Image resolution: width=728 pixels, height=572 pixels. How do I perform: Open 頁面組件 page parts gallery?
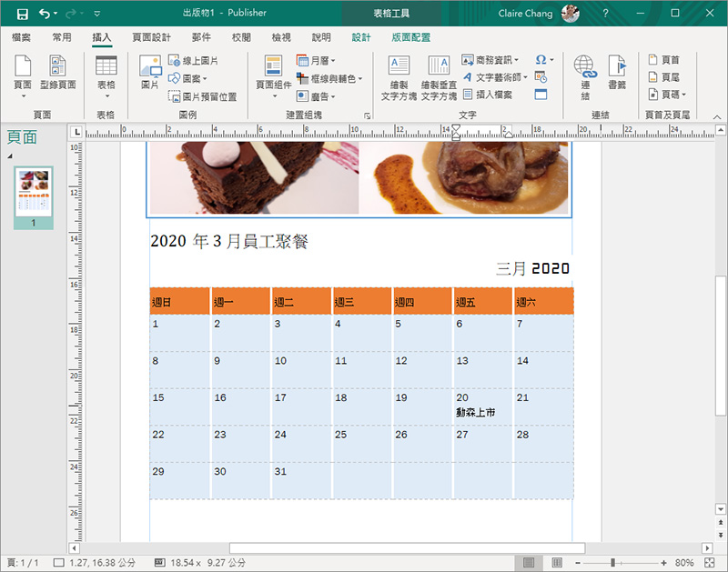coord(274,76)
